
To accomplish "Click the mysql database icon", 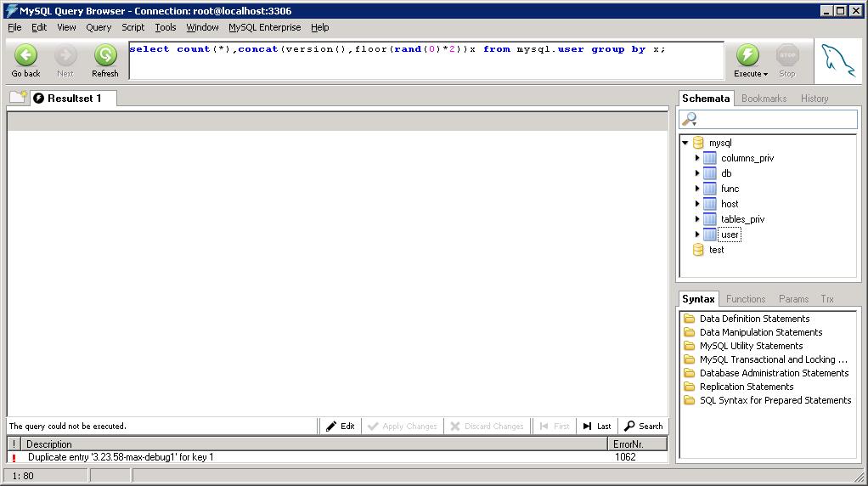I will coord(699,143).
